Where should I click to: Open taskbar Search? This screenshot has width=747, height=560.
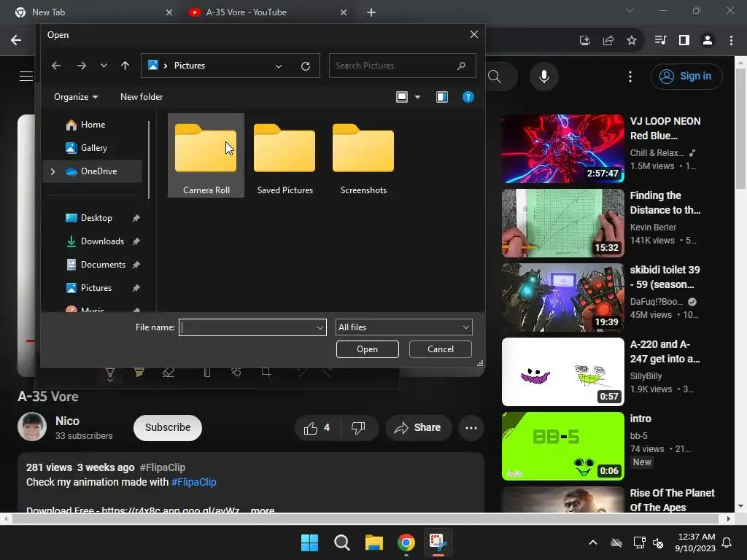click(342, 542)
